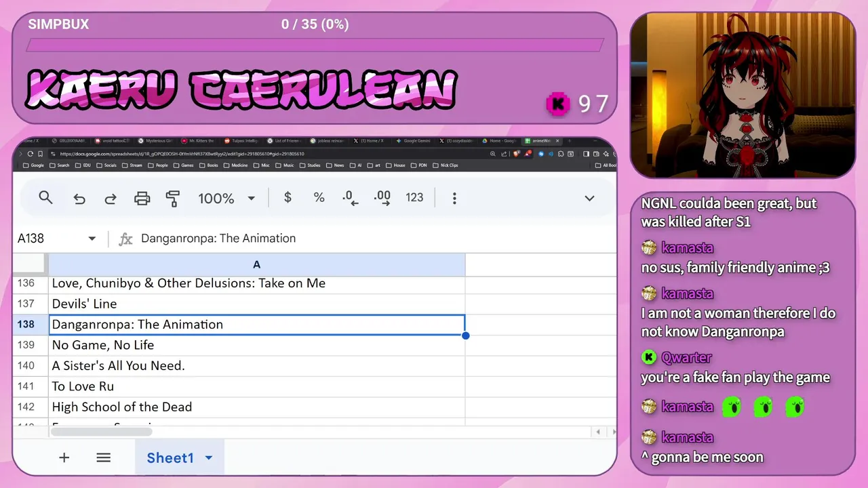Open the Brave Shields lion icon
This screenshot has height=488, width=868.
click(x=516, y=154)
